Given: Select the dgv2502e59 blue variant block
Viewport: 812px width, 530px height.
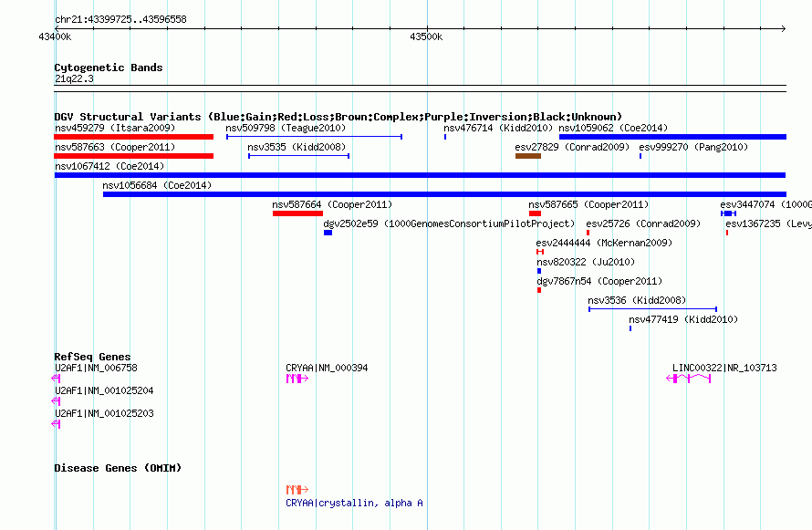Looking at the screenshot, I should (x=328, y=233).
